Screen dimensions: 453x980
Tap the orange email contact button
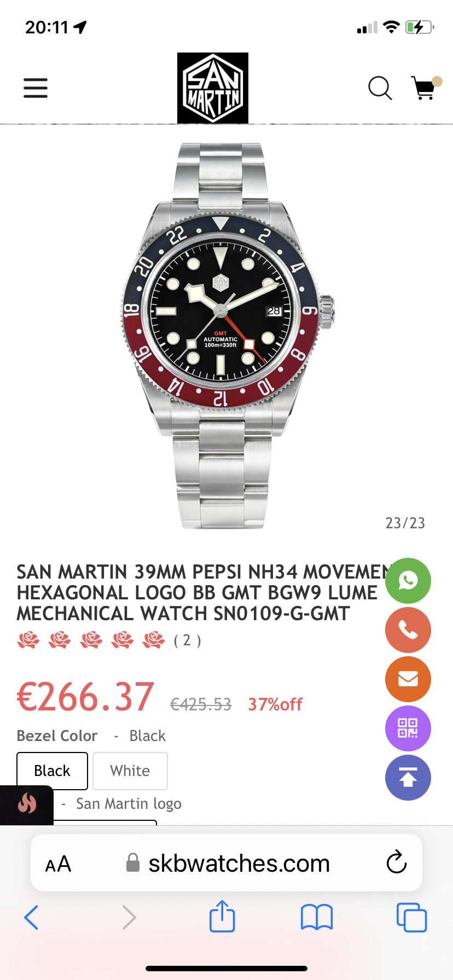408,679
